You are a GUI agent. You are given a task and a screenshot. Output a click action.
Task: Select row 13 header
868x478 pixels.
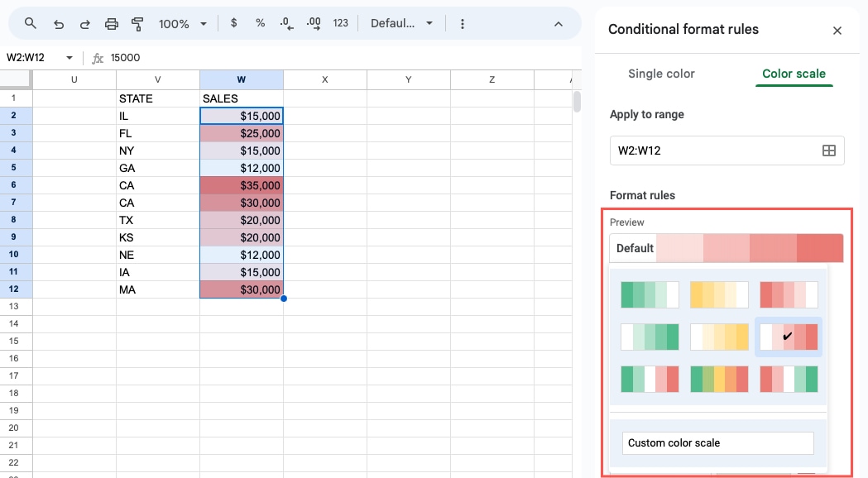coord(14,307)
